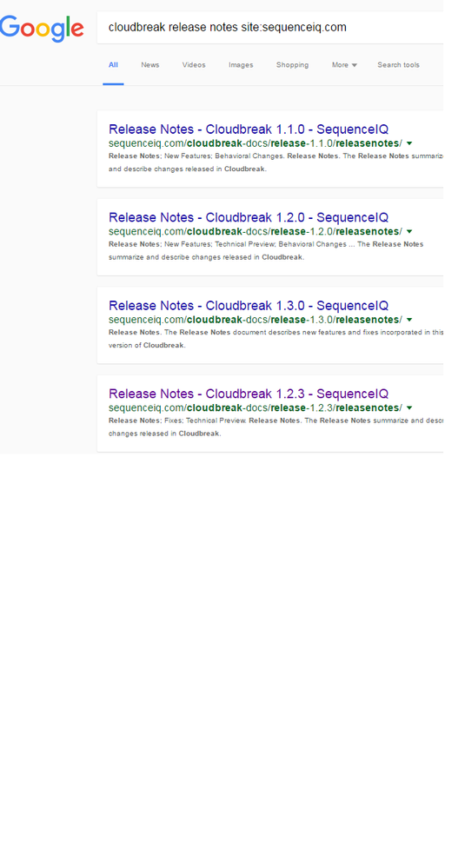This screenshot has width=458, height=868.
Task: Open Release Notes - Cloudbreak 1.1.0 result
Action: point(249,129)
